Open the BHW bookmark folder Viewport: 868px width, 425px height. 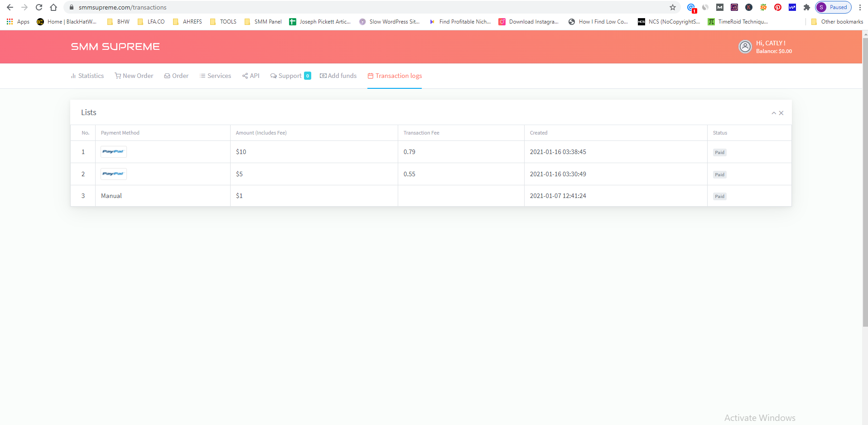coord(118,22)
